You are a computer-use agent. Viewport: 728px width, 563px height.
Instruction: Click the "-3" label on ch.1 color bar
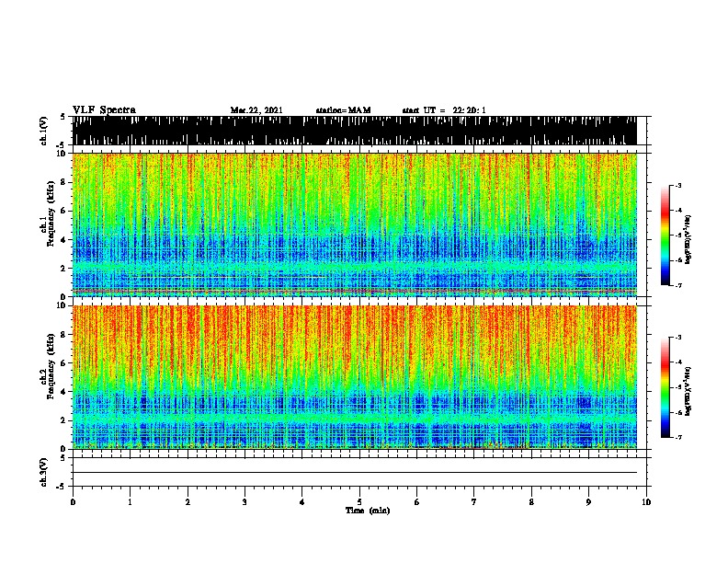677,186
